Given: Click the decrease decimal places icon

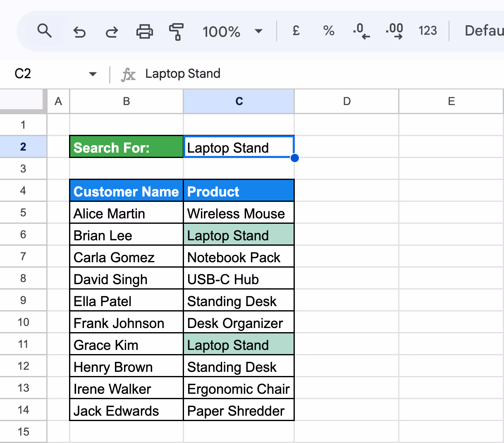Looking at the screenshot, I should [361, 31].
